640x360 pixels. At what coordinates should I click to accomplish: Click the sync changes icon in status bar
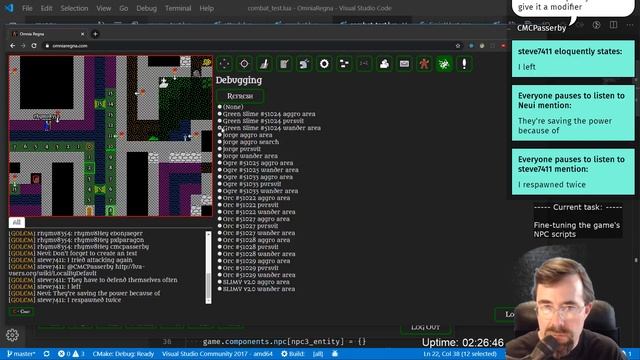click(x=47, y=354)
